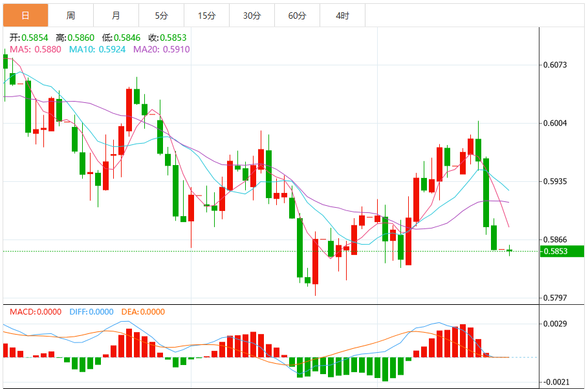
Task: Select the 日 daily chart tab
Action: click(25, 15)
